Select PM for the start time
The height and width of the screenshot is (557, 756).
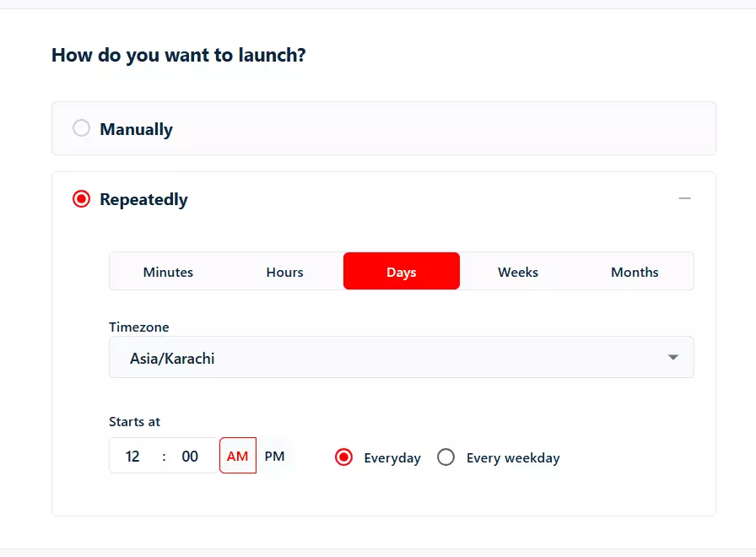coord(274,456)
